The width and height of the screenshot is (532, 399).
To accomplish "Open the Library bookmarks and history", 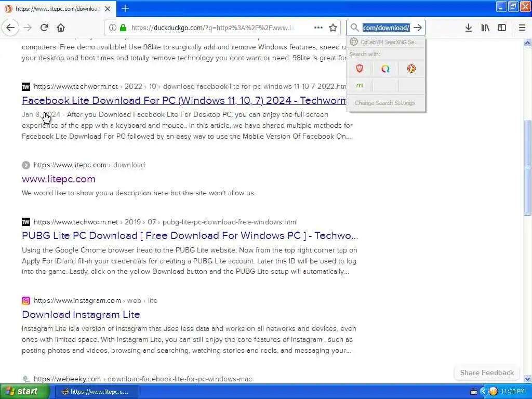I will tap(485, 28).
